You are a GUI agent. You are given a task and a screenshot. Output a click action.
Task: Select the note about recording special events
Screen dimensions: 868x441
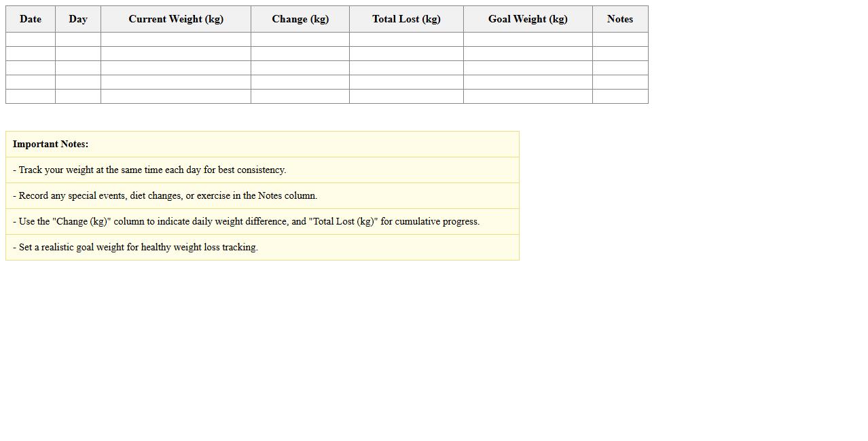165,195
